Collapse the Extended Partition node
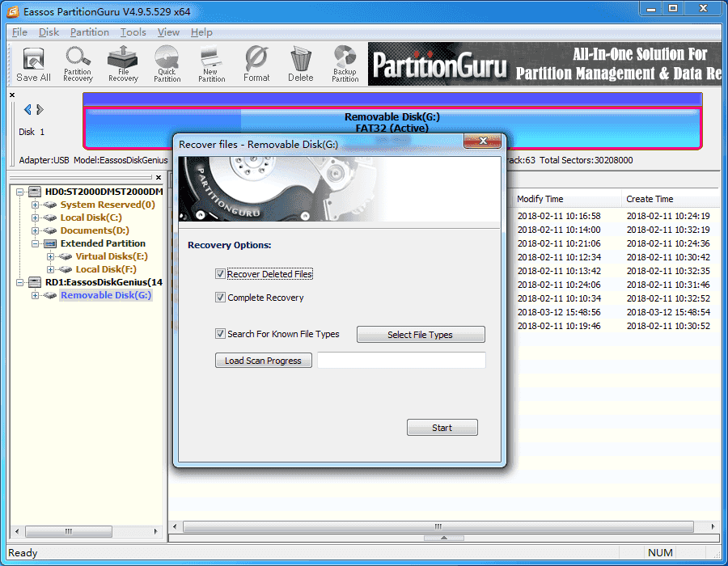728x566 pixels. [36, 243]
